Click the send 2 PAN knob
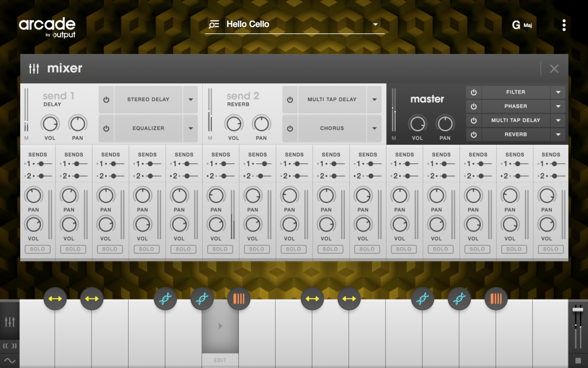The height and width of the screenshot is (368, 588). click(261, 124)
